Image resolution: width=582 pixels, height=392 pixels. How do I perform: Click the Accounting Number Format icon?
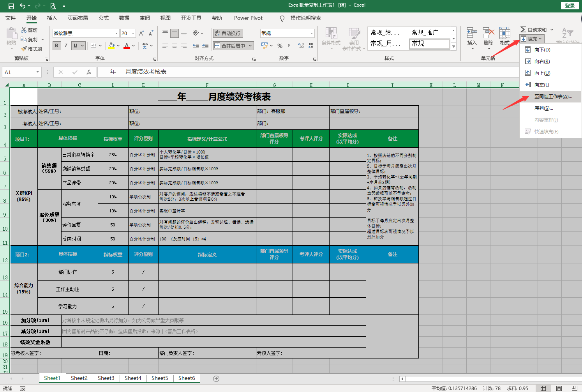(265, 46)
